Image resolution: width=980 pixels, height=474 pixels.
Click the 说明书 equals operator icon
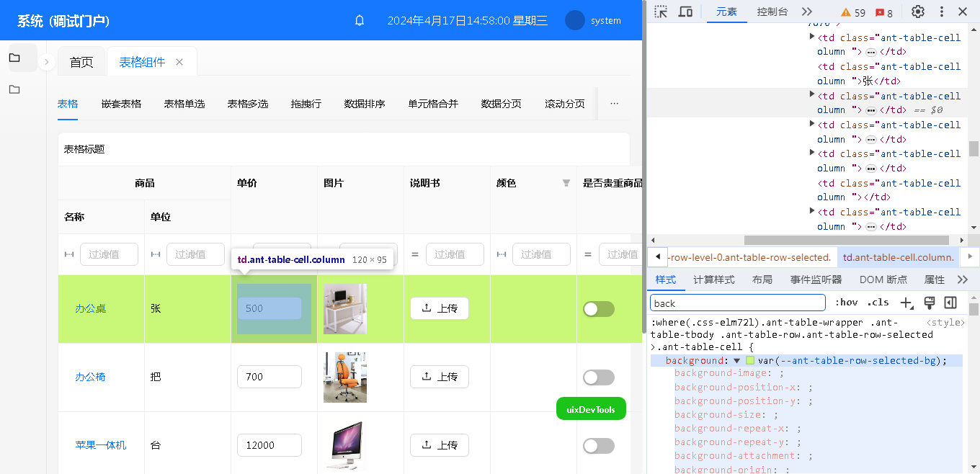415,254
